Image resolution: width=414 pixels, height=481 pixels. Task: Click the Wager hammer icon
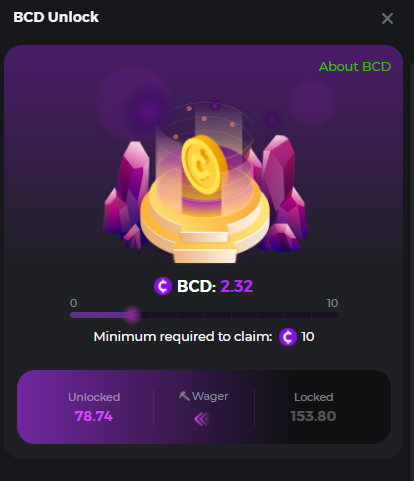[x=184, y=396]
